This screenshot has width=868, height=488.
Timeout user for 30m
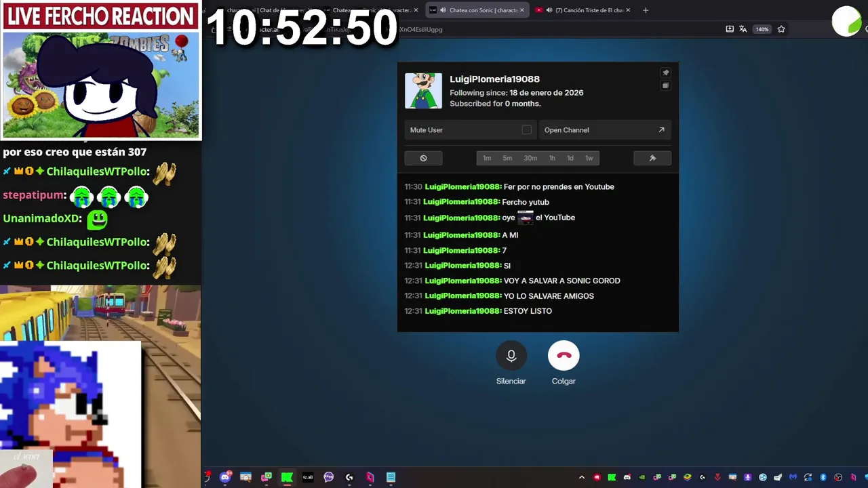click(530, 158)
